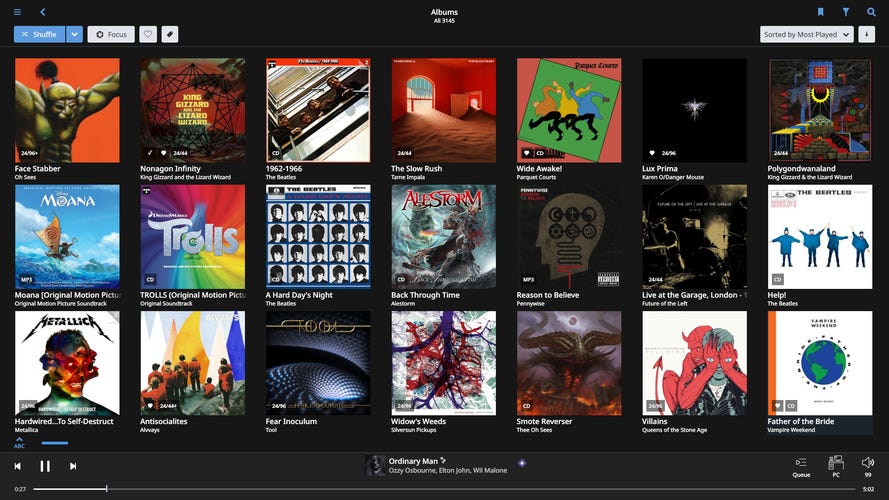This screenshot has width=889, height=500.
Task: Skip to the previous track
Action: (x=18, y=466)
